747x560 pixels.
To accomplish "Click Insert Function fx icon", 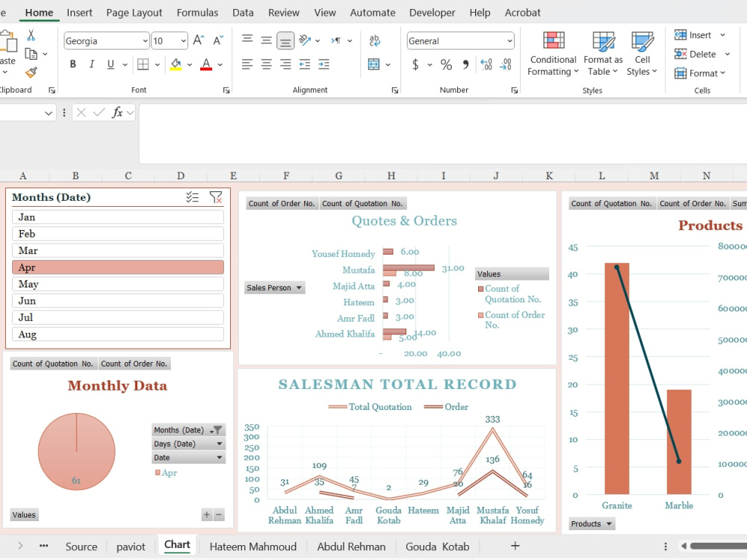I will click(x=117, y=113).
